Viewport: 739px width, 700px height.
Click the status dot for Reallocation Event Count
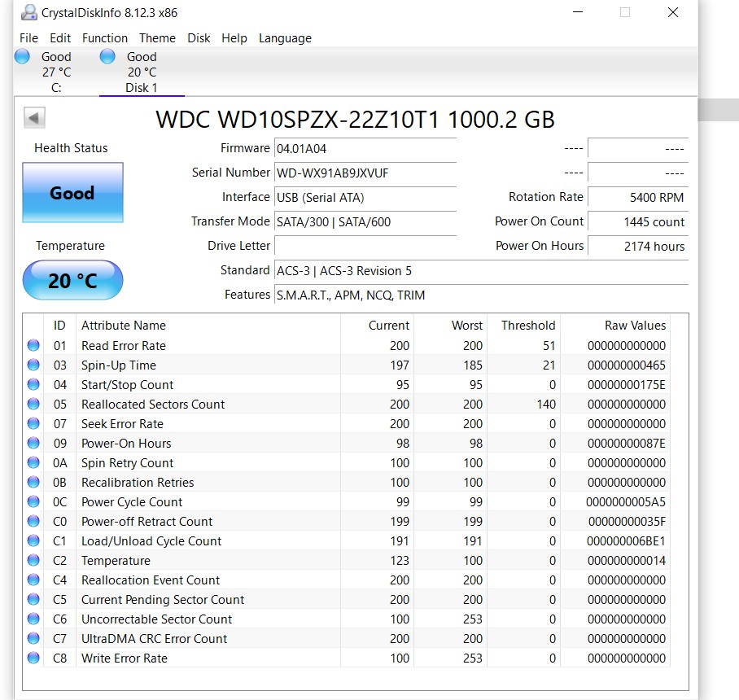pos(33,580)
